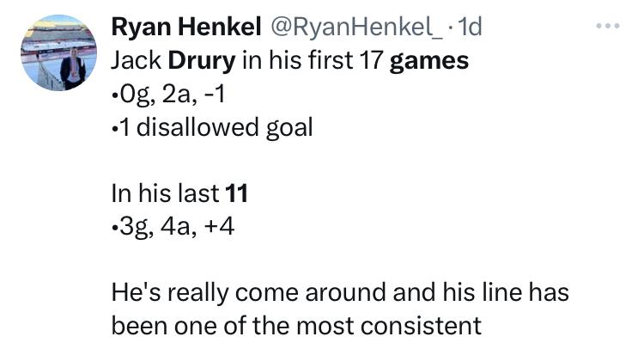
Task: Click the phrase his line has
Action: 506,292
